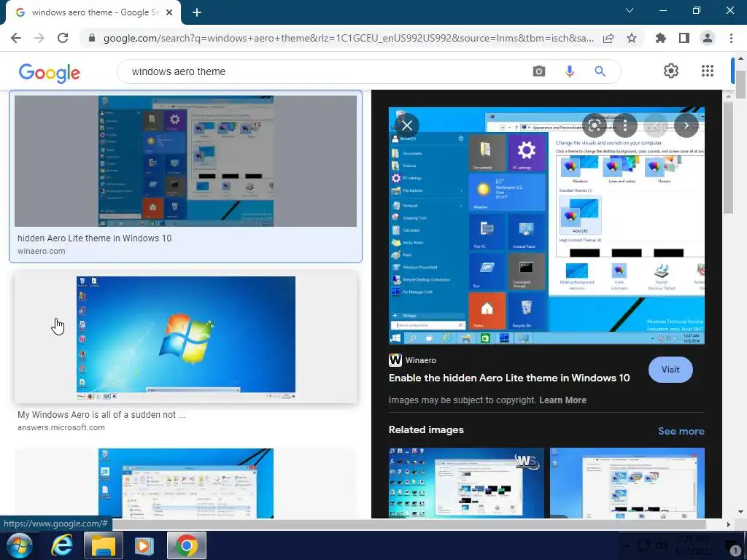
Task: Open more options on preview image
Action: click(625, 125)
